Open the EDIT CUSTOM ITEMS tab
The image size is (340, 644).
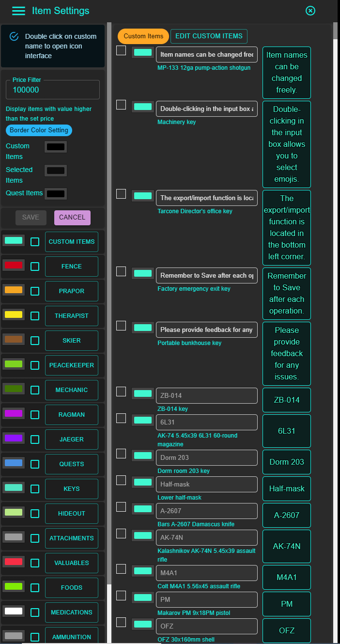tap(209, 36)
